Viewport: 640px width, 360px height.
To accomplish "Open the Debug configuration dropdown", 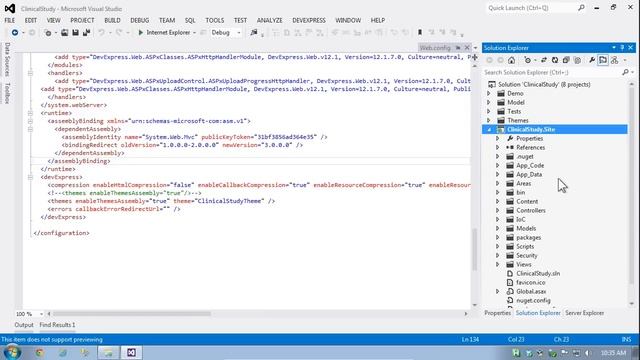I will pyautogui.click(x=239, y=33).
